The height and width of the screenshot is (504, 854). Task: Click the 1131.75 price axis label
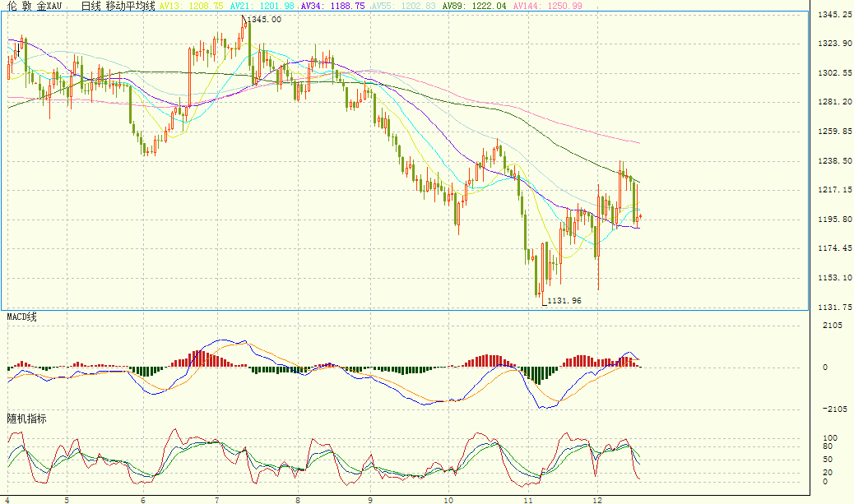point(835,307)
